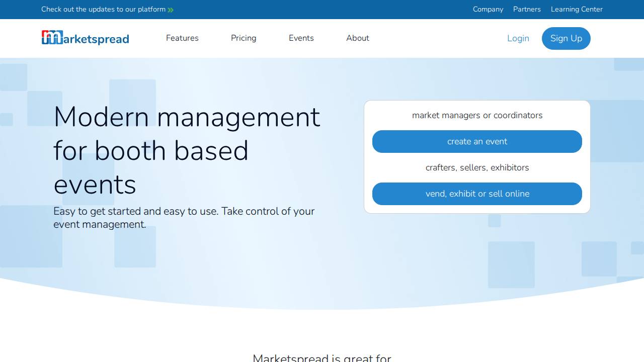This screenshot has width=644, height=362.
Task: Navigate to the About page
Action: (x=357, y=38)
